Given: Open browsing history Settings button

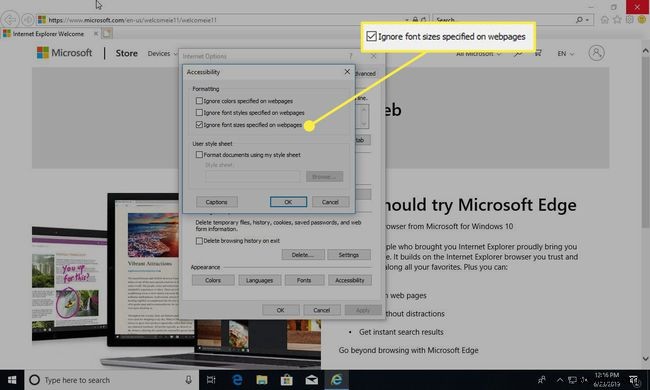Looking at the screenshot, I should pos(349,254).
